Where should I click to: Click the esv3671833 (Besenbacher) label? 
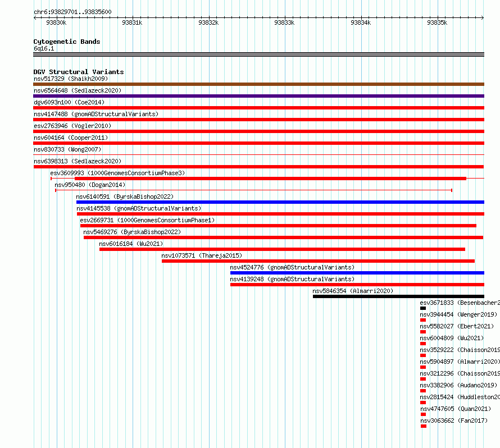(x=460, y=303)
